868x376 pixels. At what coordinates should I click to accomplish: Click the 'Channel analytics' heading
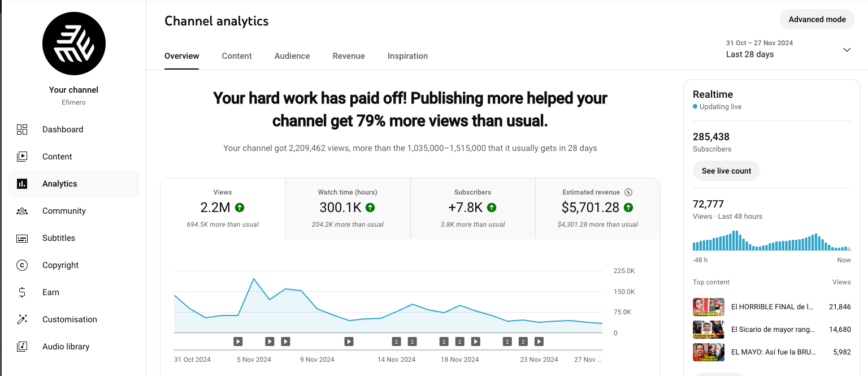click(216, 21)
